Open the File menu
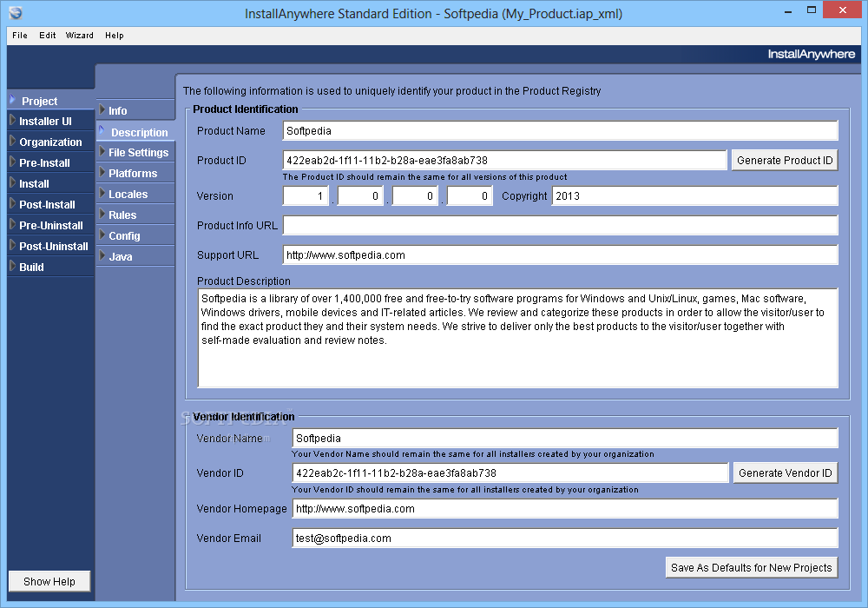 pos(20,36)
